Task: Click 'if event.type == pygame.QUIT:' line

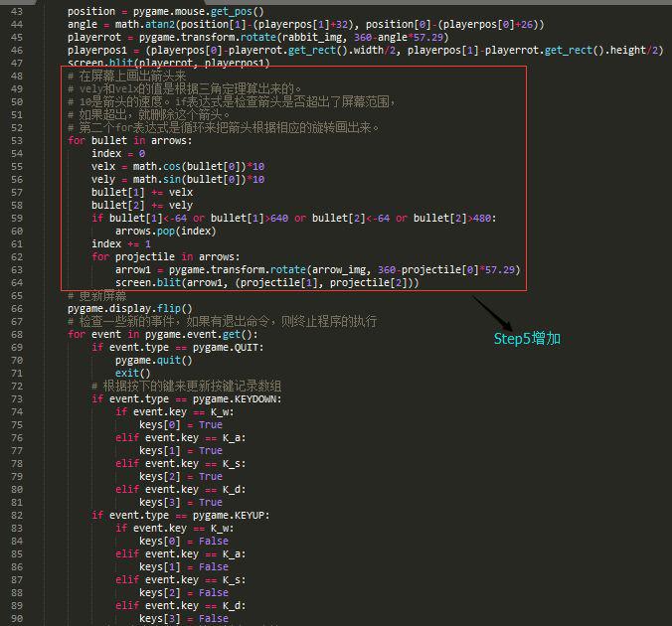Action: point(177,347)
